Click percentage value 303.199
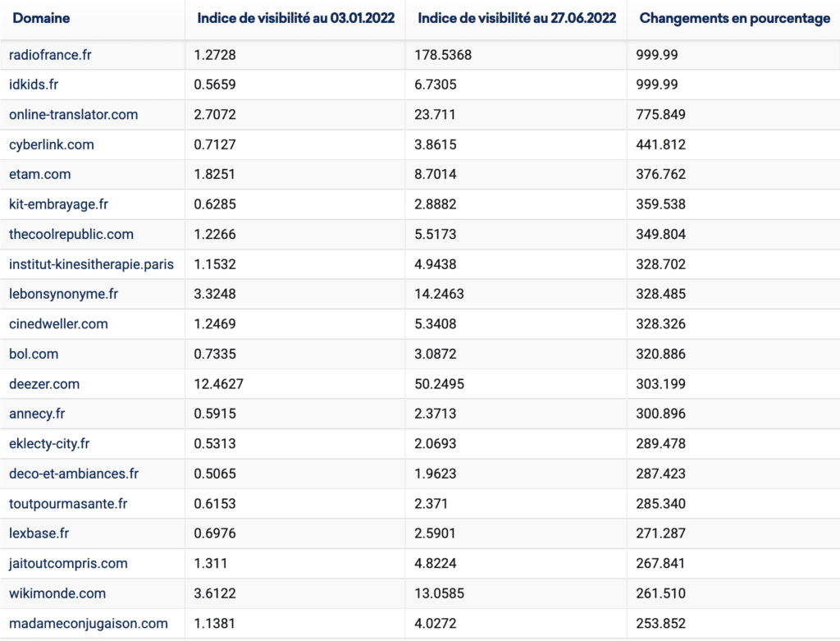 660,384
